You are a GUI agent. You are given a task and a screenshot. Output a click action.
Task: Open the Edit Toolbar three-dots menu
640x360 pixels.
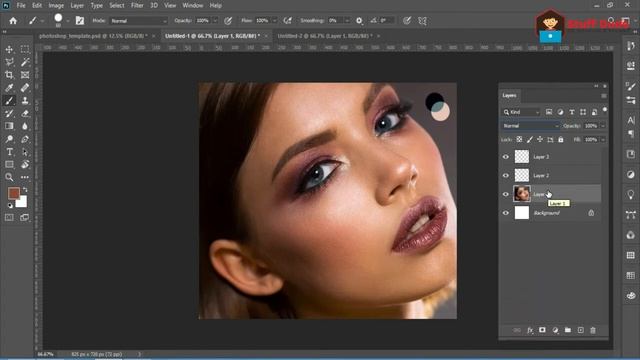(25, 177)
